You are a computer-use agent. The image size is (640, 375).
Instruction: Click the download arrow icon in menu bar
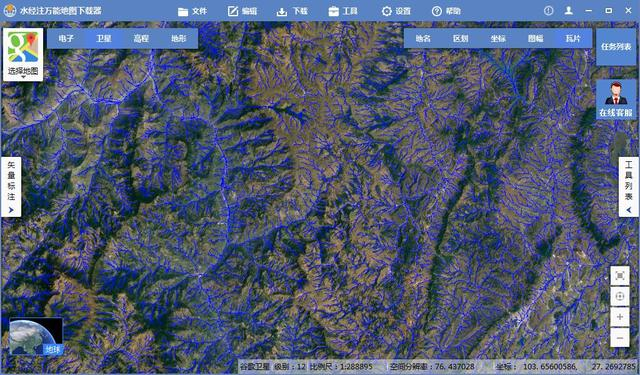coord(282,11)
